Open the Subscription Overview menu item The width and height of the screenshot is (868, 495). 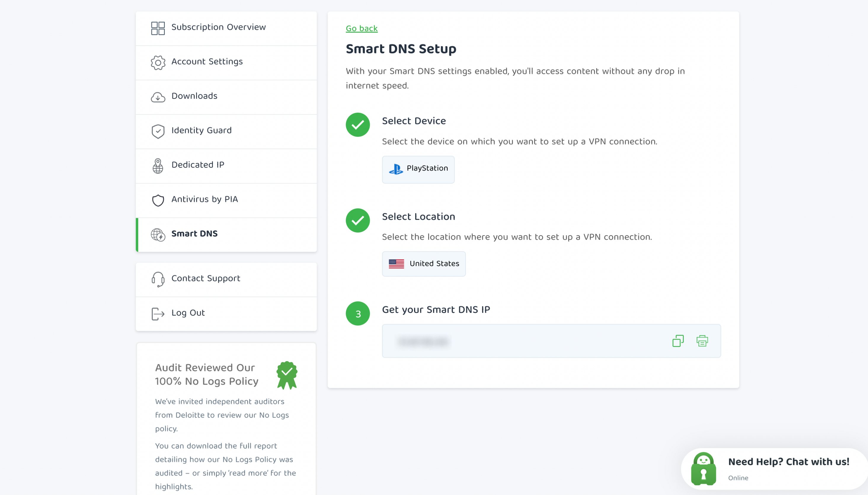[x=226, y=28]
